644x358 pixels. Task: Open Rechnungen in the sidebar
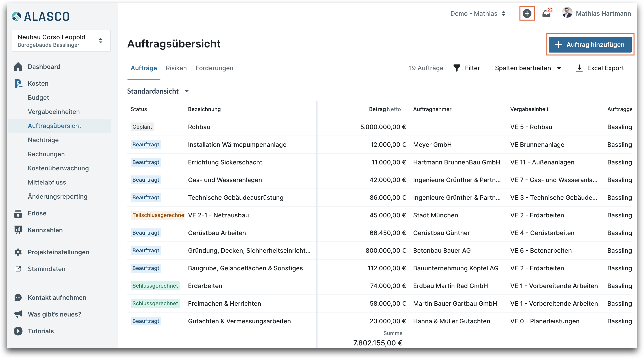point(46,154)
